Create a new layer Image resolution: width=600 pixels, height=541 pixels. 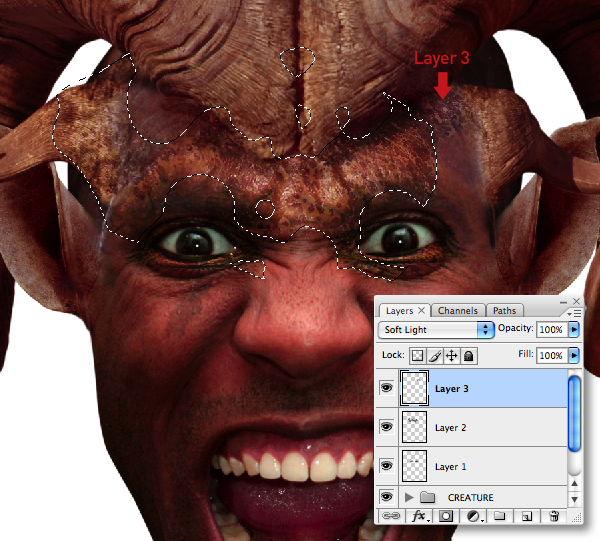point(527,517)
